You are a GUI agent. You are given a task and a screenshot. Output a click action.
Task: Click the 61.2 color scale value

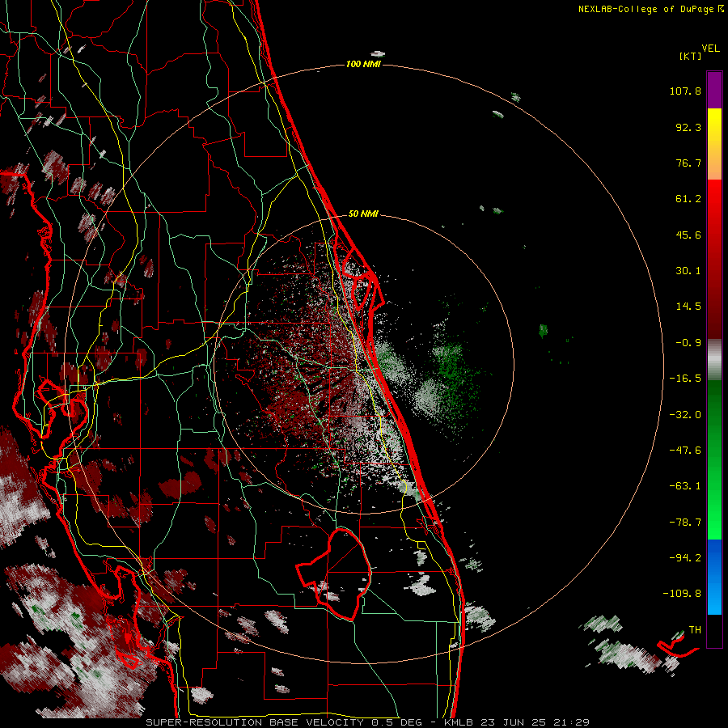click(x=688, y=199)
